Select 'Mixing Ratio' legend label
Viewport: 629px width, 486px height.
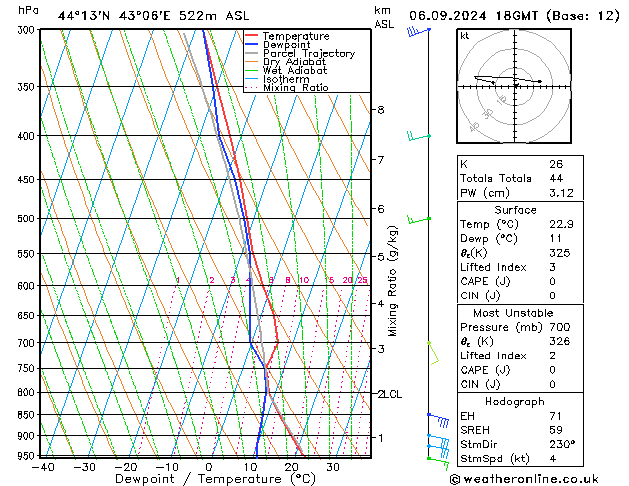(296, 88)
